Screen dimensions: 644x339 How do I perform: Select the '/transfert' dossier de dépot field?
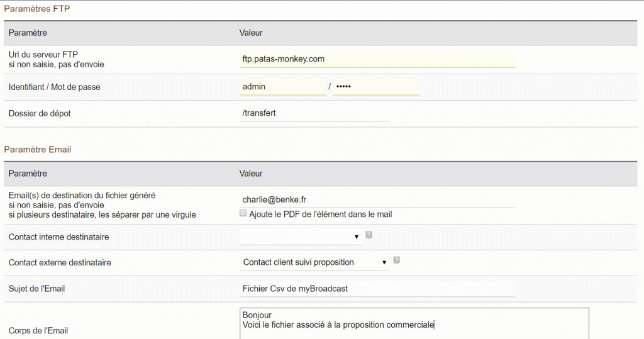click(314, 113)
